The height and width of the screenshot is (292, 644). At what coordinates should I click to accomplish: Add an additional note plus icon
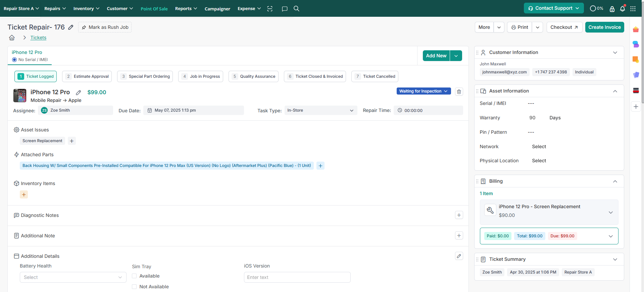point(459,236)
